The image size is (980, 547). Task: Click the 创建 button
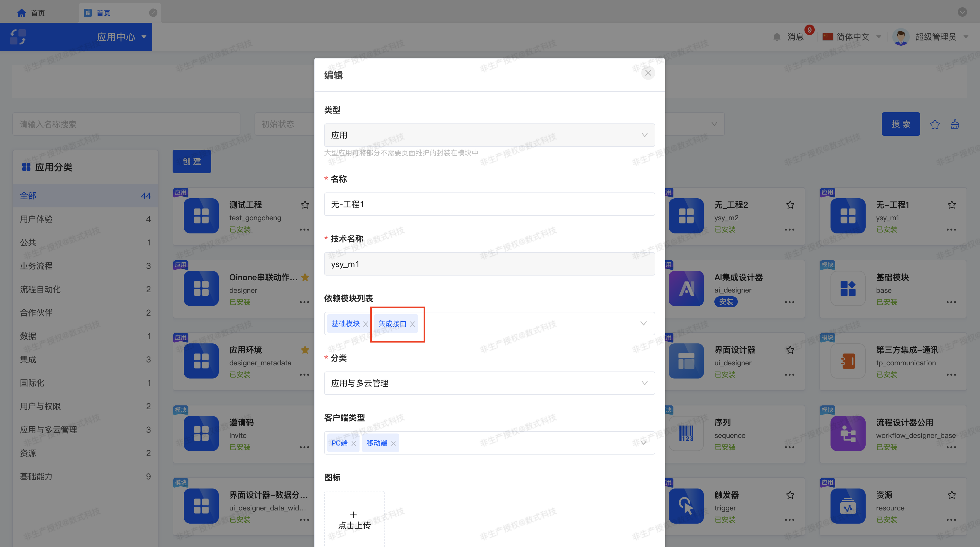pyautogui.click(x=192, y=161)
